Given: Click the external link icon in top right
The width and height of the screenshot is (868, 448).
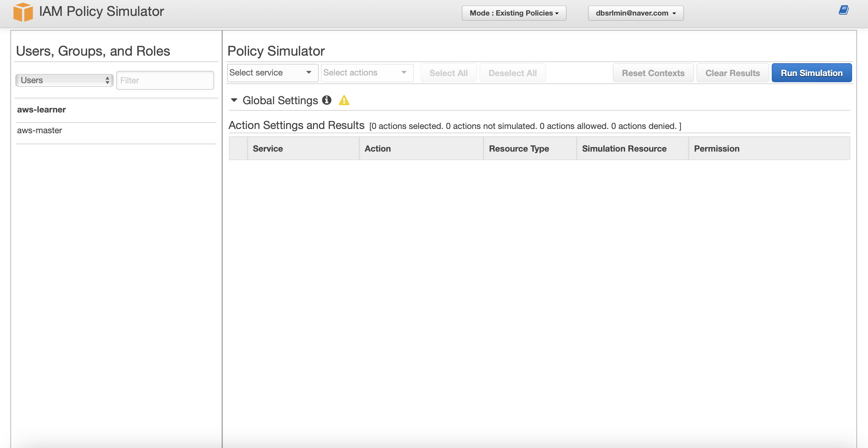Looking at the screenshot, I should coord(844,10).
